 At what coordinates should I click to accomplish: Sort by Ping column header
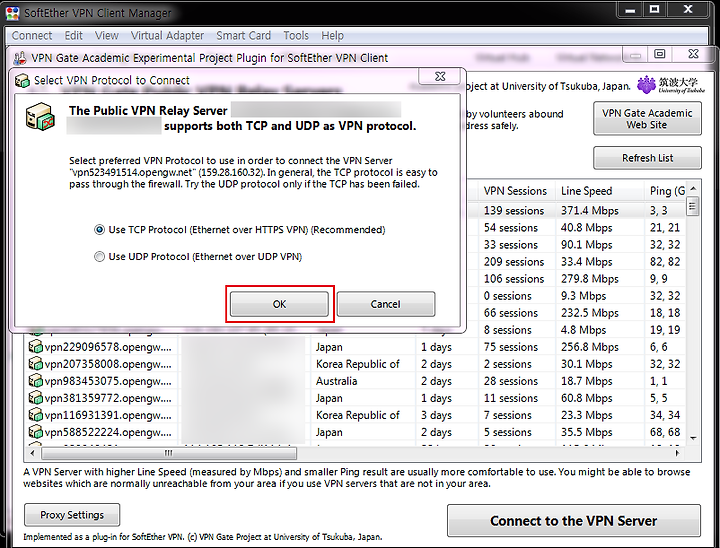pyautogui.click(x=666, y=191)
